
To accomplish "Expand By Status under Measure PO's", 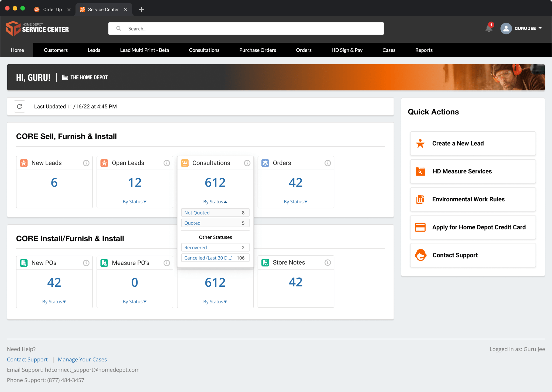I will click(x=134, y=302).
